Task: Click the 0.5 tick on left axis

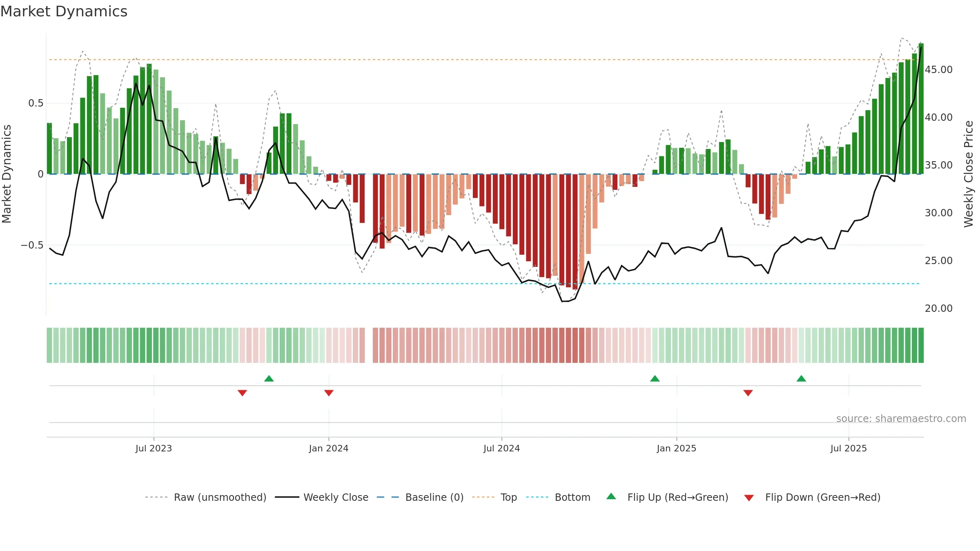Action: (36, 103)
